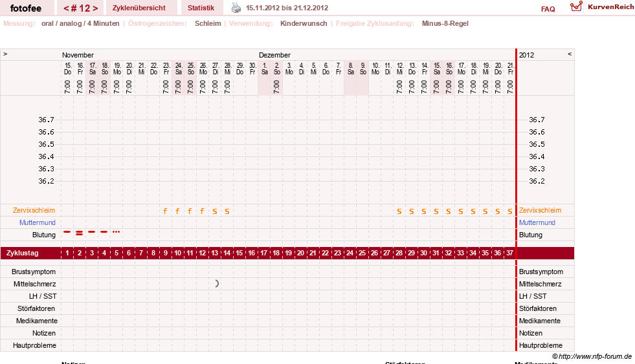Screen dimensions: 635x364
Task: Click Zyklustag number 28
Action: coord(399,253)
